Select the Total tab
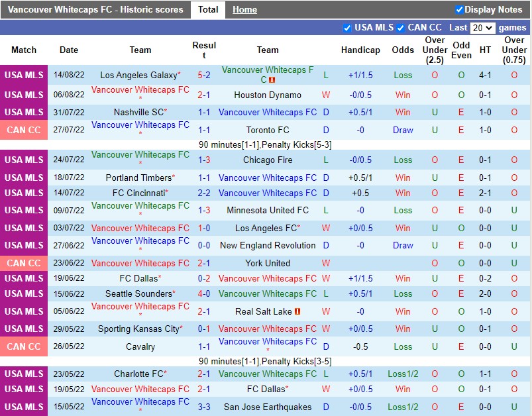This screenshot has width=532, height=416. (x=208, y=10)
